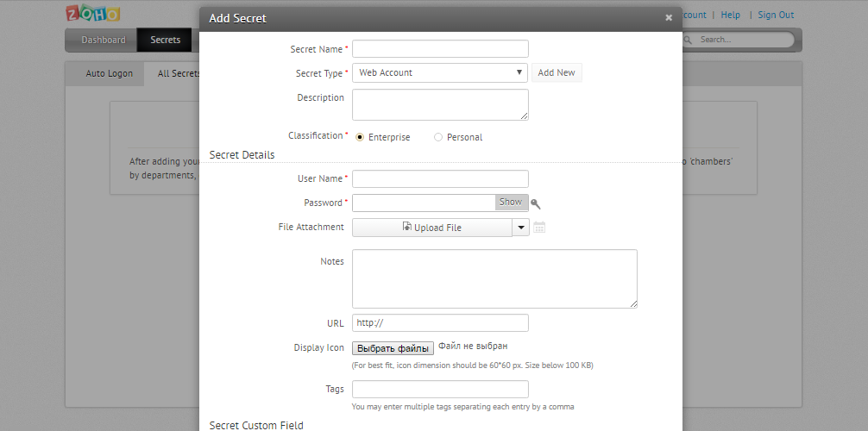Focus the Secret Name field
The height and width of the screenshot is (431, 868).
pos(440,49)
